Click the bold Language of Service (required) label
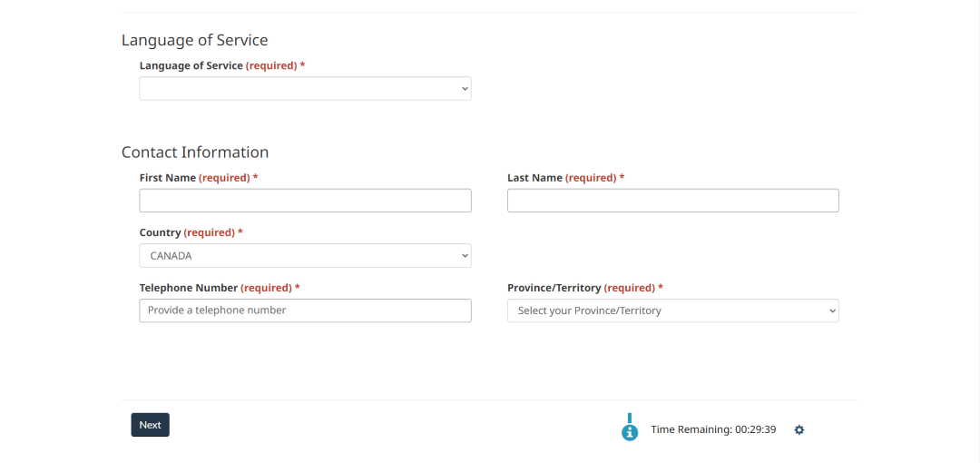This screenshot has height=463, width=980. coord(222,65)
